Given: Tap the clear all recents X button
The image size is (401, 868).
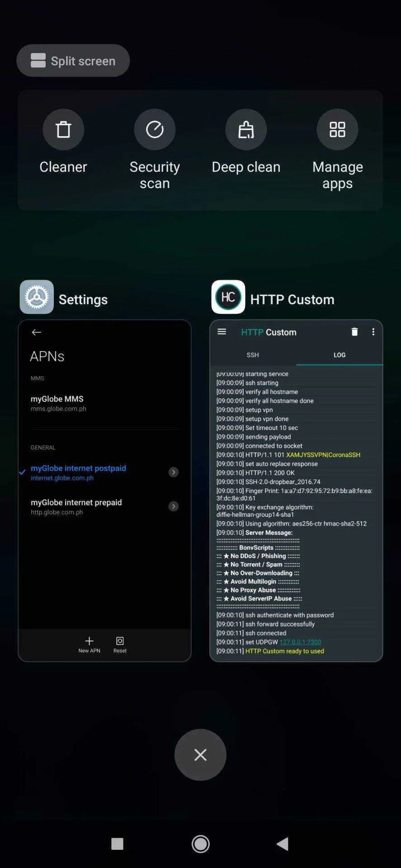Looking at the screenshot, I should coord(200,755).
